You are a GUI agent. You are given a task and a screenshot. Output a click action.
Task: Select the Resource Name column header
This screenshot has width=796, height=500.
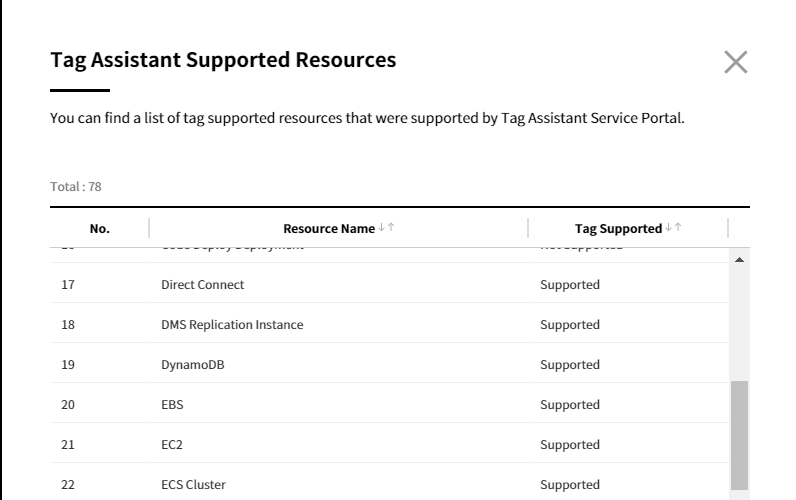pos(329,228)
